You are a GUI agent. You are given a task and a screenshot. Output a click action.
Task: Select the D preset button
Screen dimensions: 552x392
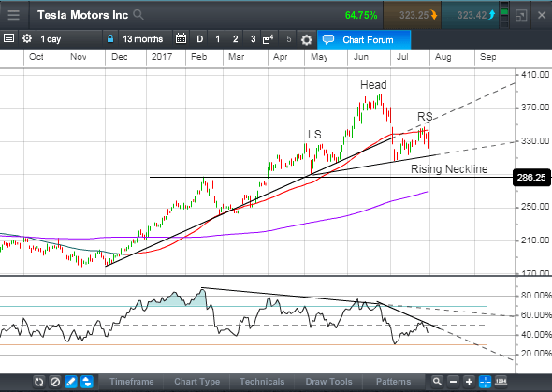[199, 39]
